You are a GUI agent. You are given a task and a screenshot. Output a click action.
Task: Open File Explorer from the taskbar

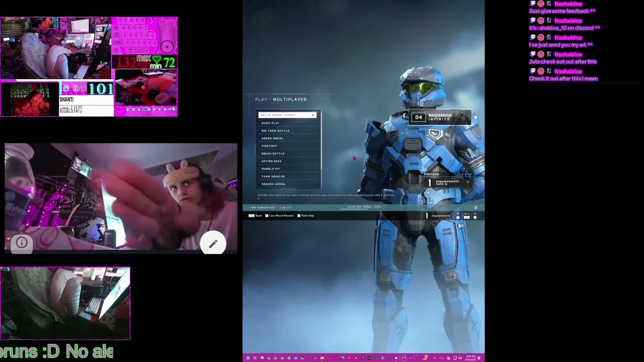pyautogui.click(x=322, y=358)
